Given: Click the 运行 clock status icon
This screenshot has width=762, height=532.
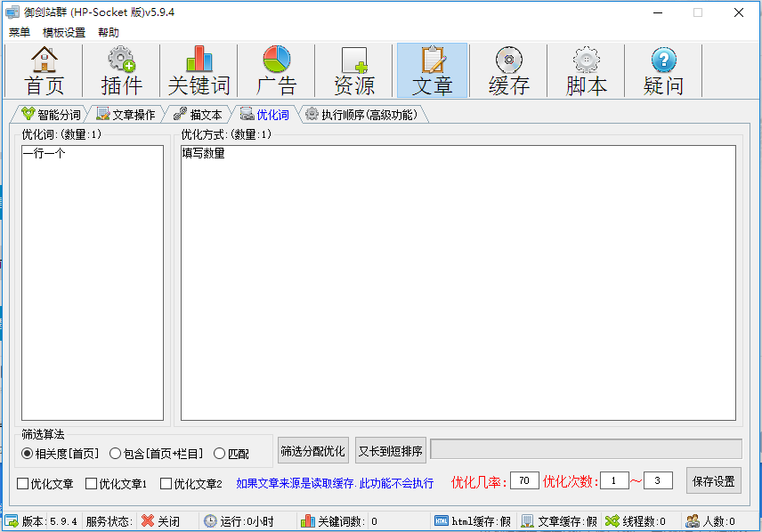Looking at the screenshot, I should (210, 521).
